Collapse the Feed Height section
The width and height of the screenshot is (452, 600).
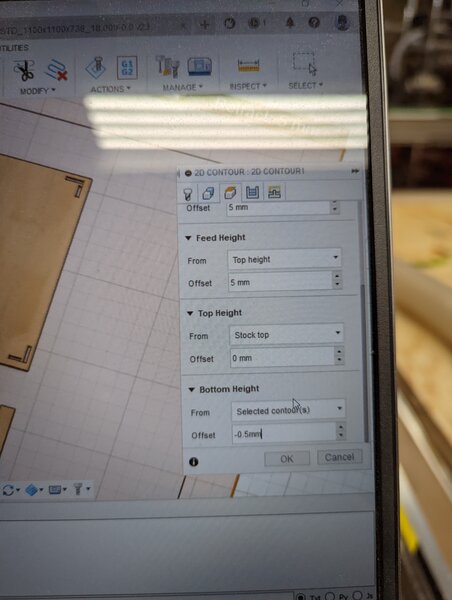[188, 238]
